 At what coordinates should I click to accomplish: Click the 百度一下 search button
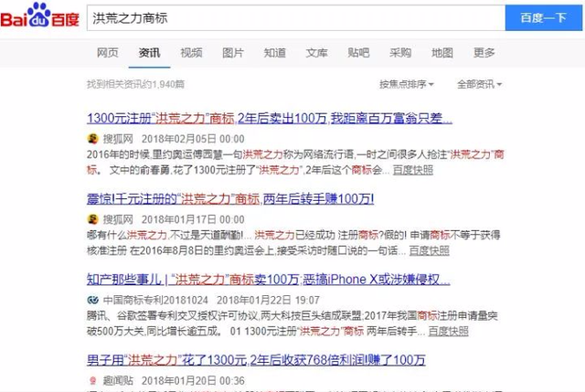[544, 18]
